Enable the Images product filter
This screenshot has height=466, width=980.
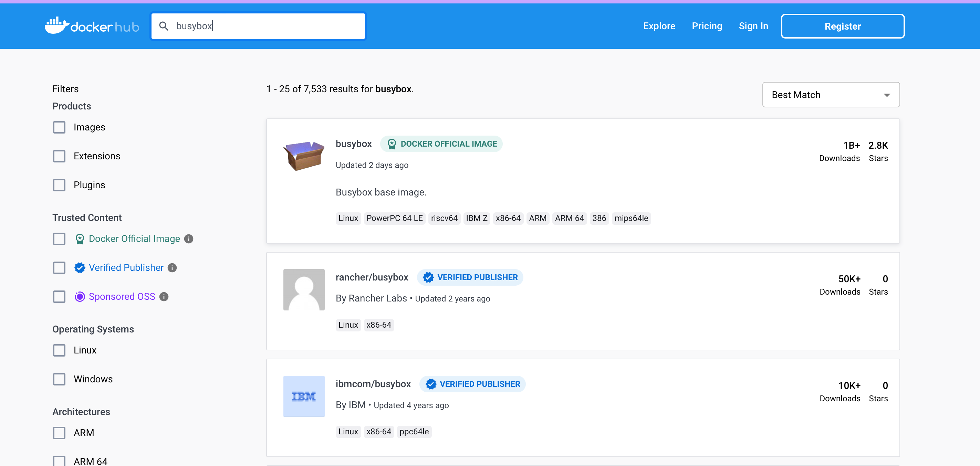click(x=59, y=127)
